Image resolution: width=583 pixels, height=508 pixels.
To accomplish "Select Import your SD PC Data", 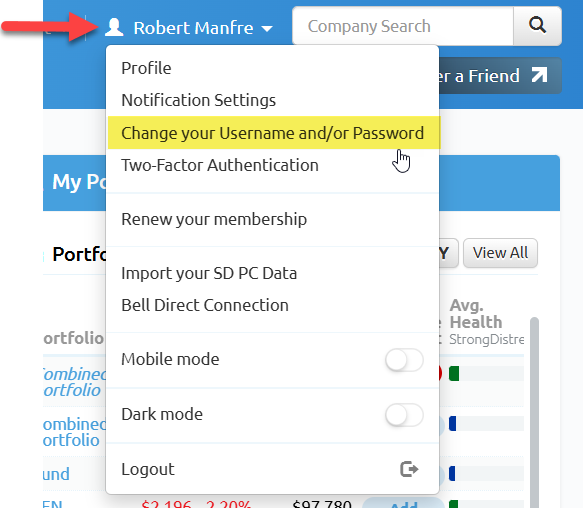I will pos(209,273).
